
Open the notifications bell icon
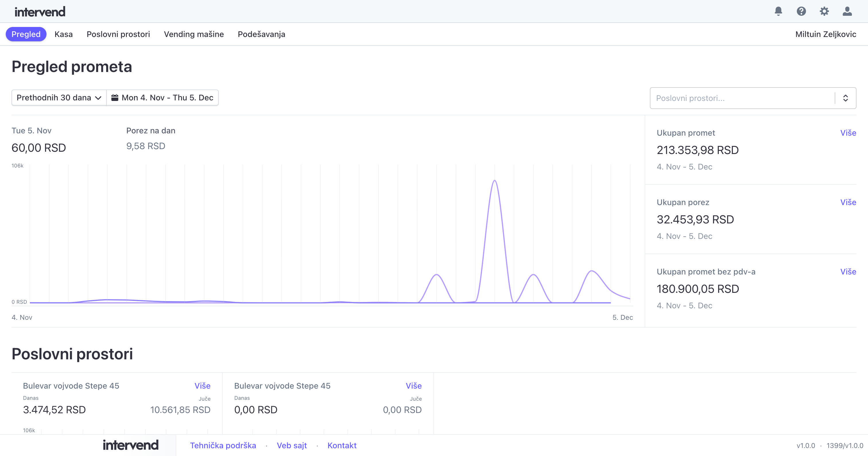coord(778,11)
